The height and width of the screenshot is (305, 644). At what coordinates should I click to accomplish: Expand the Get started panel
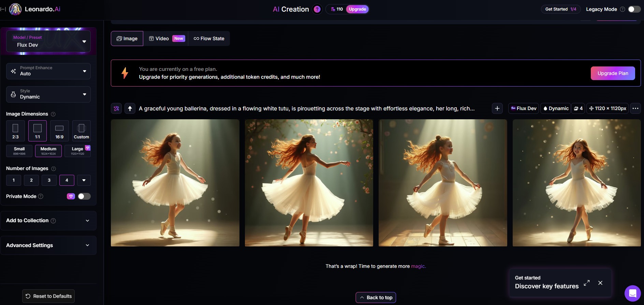click(586, 283)
